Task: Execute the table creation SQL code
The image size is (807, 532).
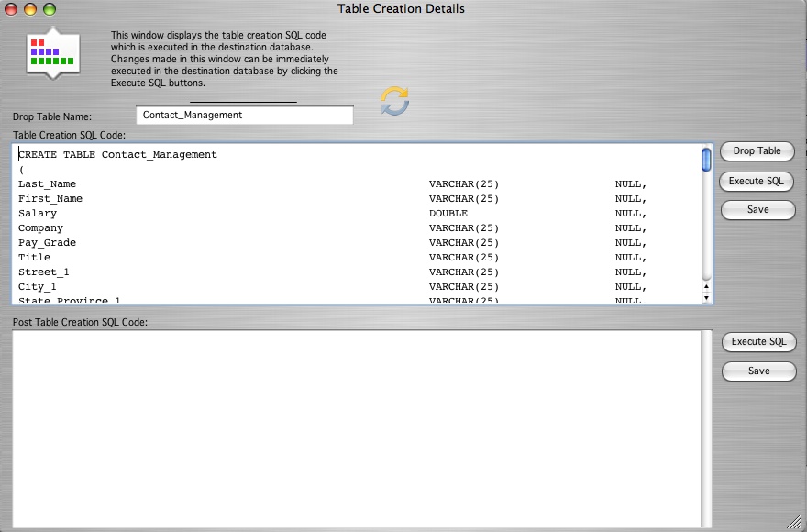Action: click(x=757, y=181)
